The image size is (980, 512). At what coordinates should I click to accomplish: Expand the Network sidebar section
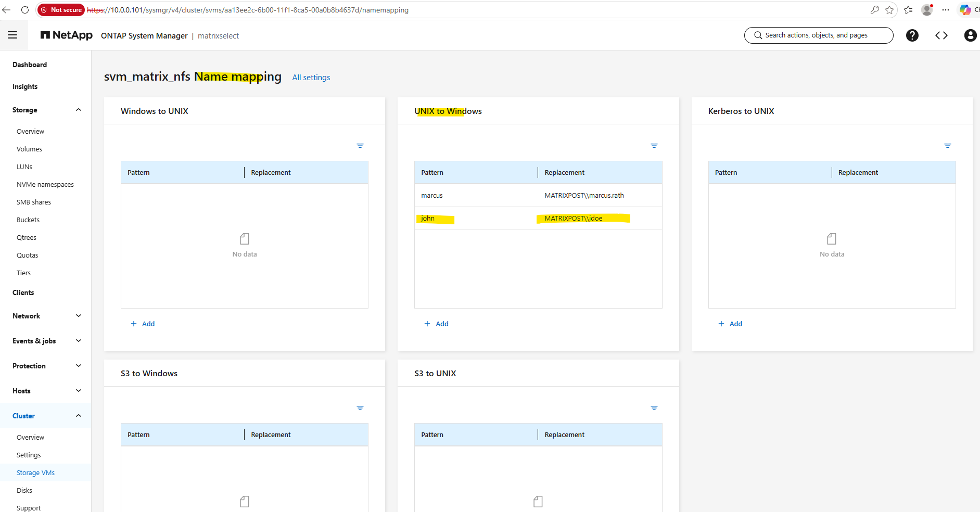click(x=79, y=316)
